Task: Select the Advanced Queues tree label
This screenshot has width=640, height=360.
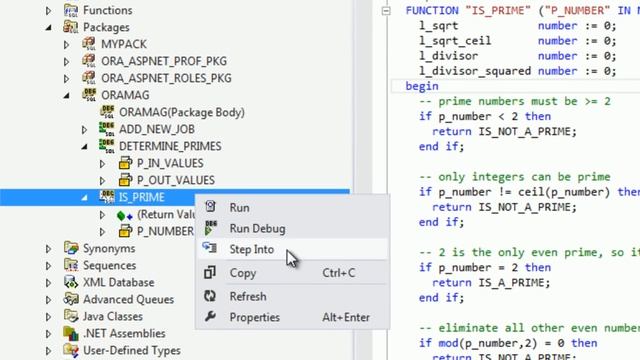Action: pos(129,299)
